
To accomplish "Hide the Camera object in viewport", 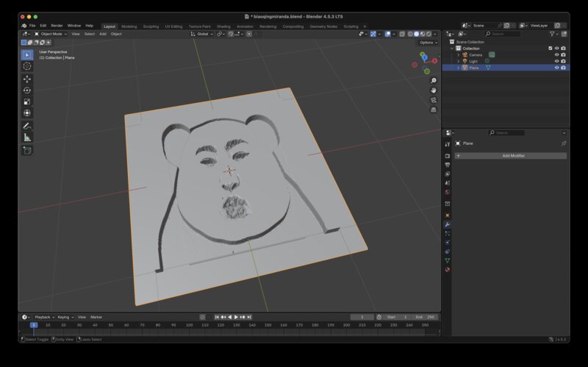I will coord(556,54).
